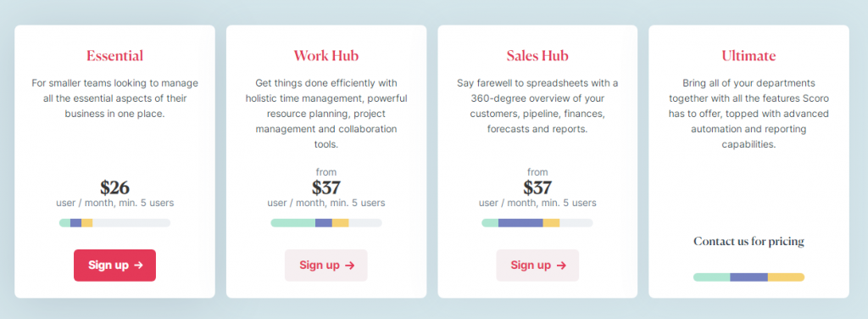Open the Ultimate plan title

pyautogui.click(x=749, y=56)
